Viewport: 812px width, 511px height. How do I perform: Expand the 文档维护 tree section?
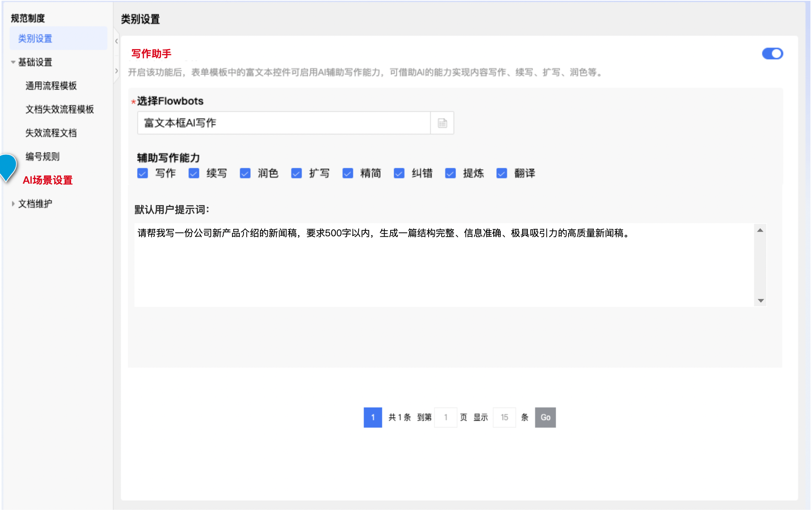pos(13,204)
